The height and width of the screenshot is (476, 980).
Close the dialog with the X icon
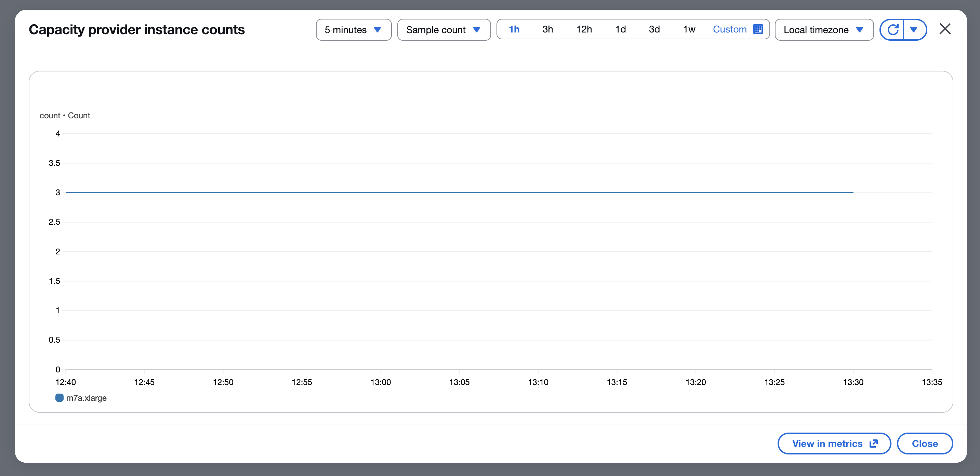(x=945, y=29)
